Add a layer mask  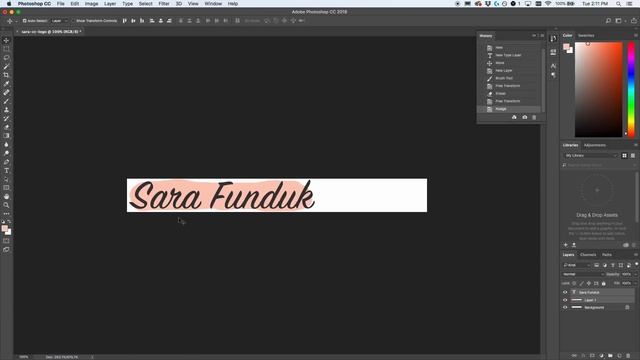click(592, 356)
